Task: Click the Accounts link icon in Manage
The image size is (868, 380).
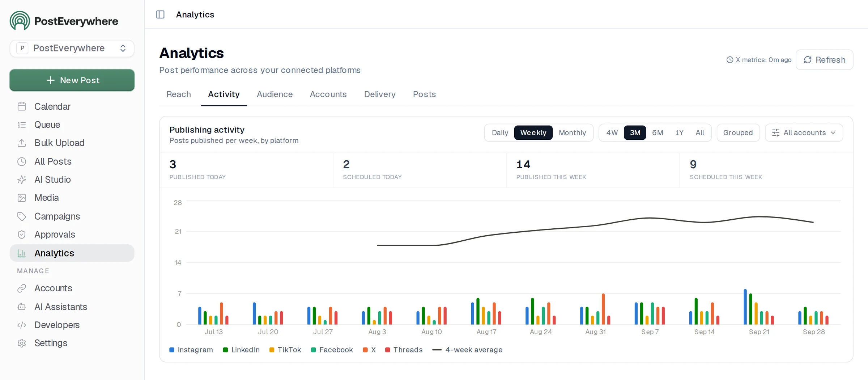Action: [22, 288]
